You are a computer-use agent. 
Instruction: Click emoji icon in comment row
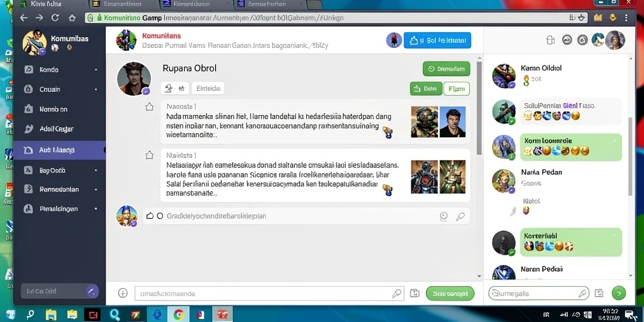[x=443, y=216]
